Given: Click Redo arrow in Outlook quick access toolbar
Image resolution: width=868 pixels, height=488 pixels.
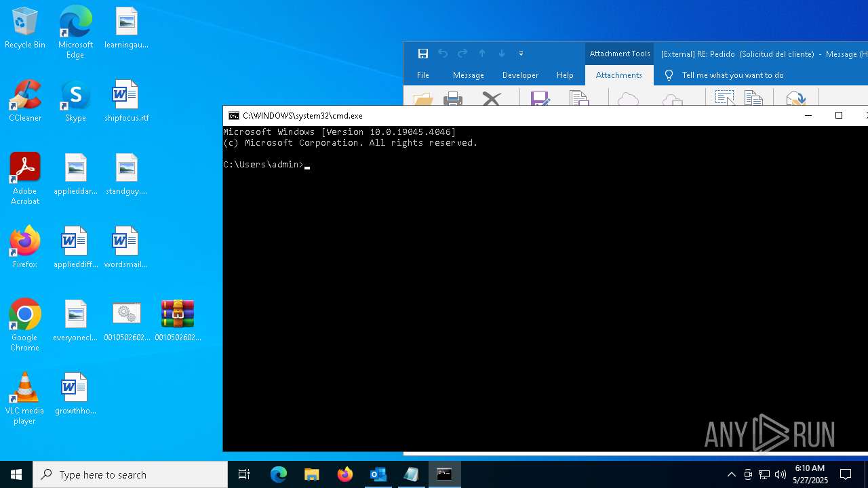Looking at the screenshot, I should point(462,54).
